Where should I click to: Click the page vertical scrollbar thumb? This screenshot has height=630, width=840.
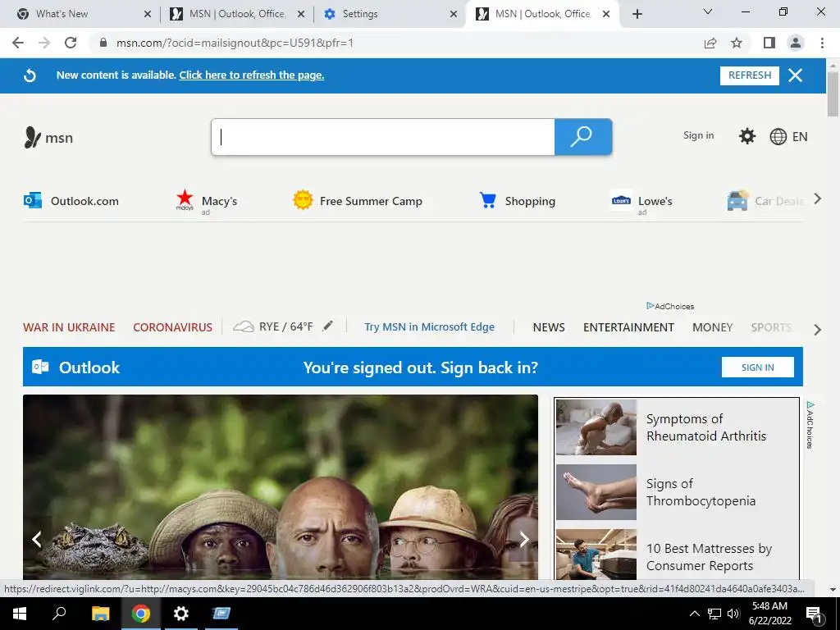(833, 94)
